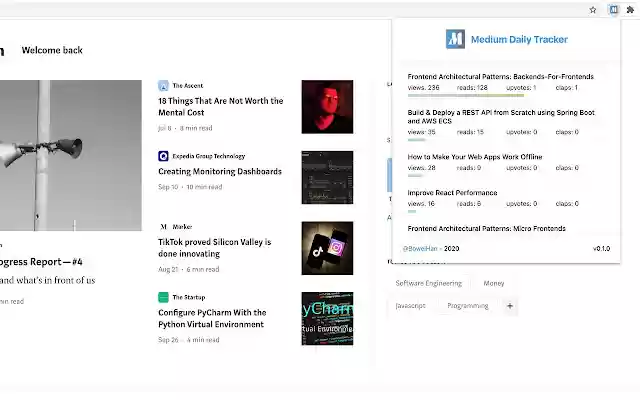Open the loudspeaker pole featured image
The width and height of the screenshot is (640, 400).
pyautogui.click(x=71, y=156)
